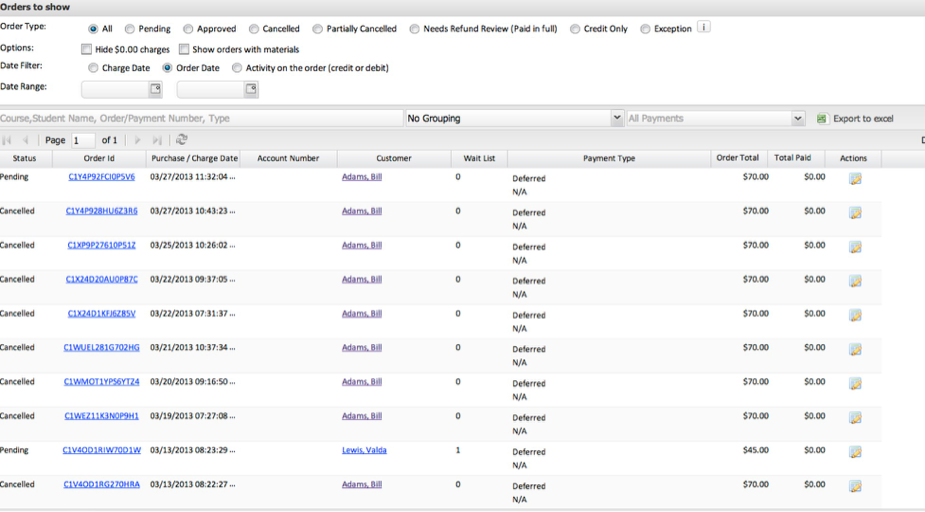The image size is (925, 512).
Task: Check Show orders with materials
Action: pyautogui.click(x=184, y=49)
